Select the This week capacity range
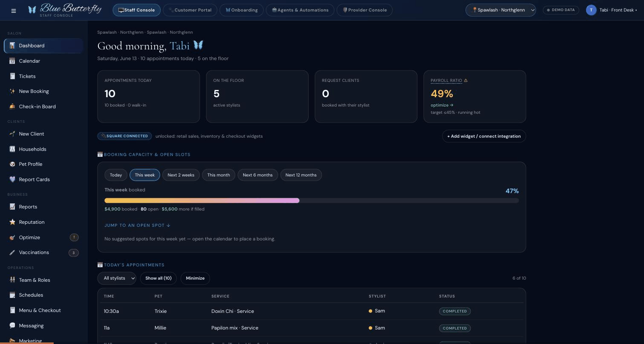This screenshot has width=644, height=344. [x=145, y=175]
